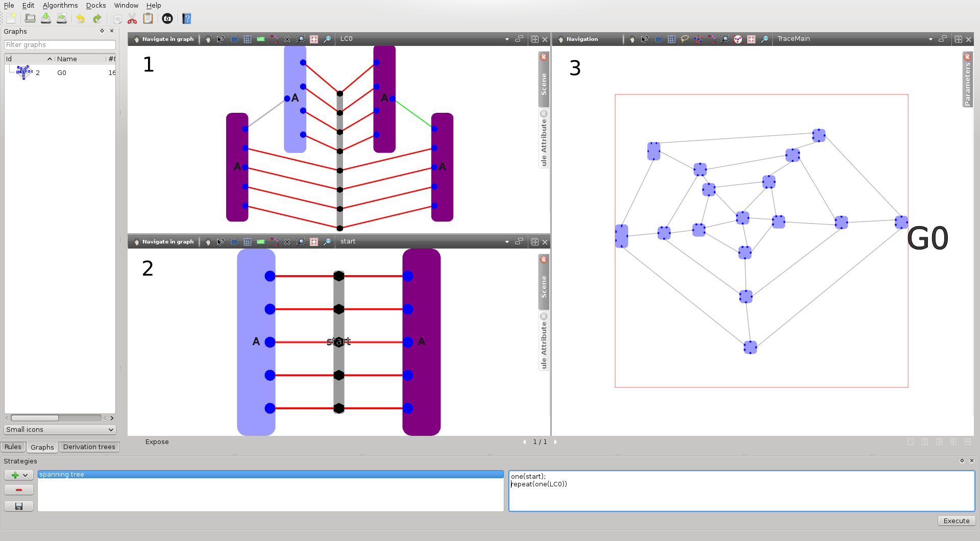
Task: Click the camera snapshot icon in main toolbar
Action: click(167, 19)
